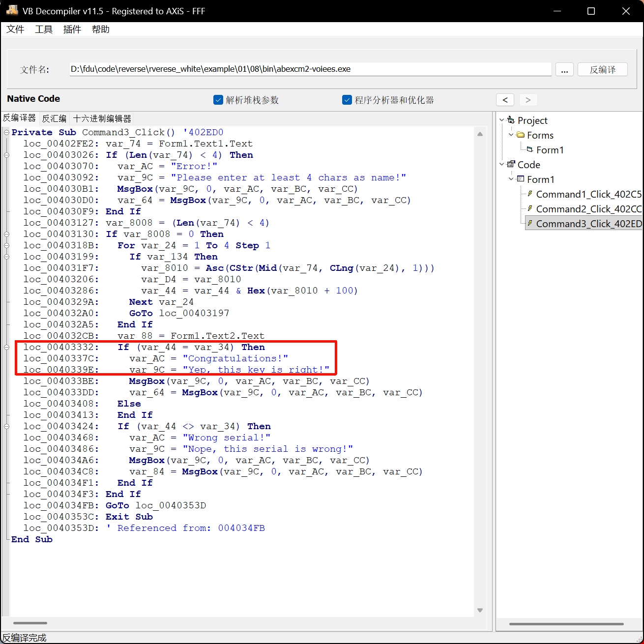Uncheck the 程序分析器和优化器 checkbox
The image size is (644, 644).
click(347, 100)
